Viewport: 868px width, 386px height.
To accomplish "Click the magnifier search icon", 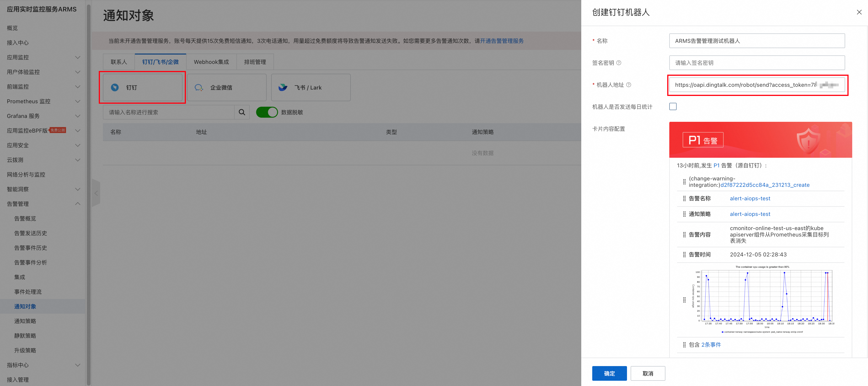I will click(242, 112).
